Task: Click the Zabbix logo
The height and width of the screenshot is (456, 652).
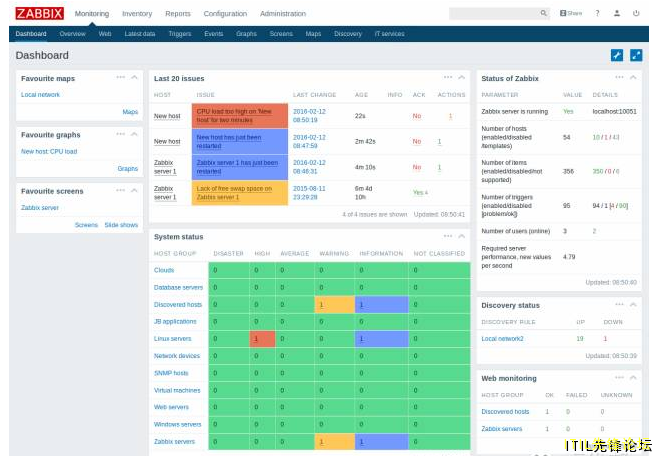Action: pos(40,13)
